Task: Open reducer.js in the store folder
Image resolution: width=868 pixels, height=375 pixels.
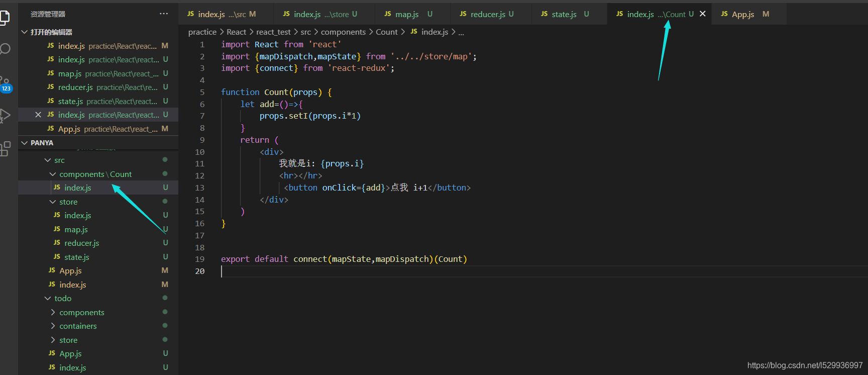Action: [x=98, y=243]
